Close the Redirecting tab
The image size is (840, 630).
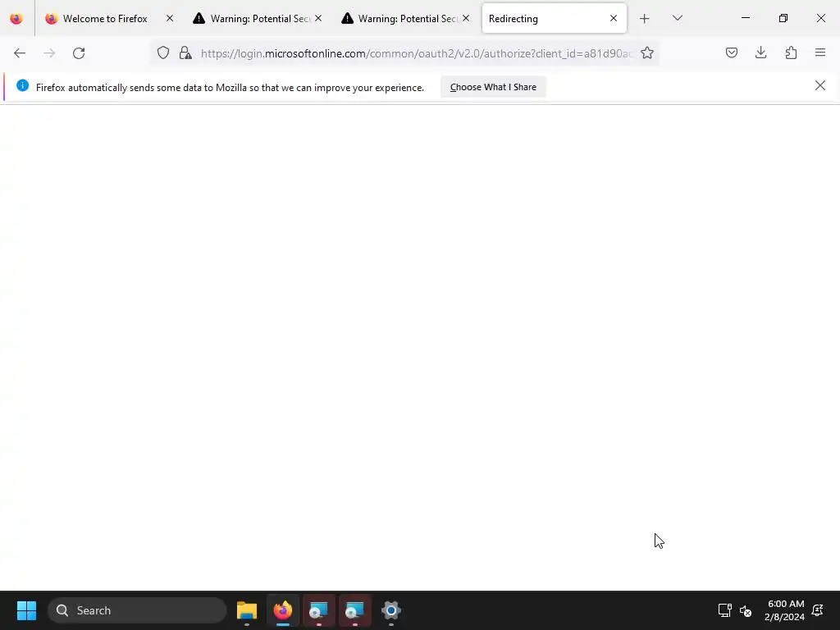pyautogui.click(x=614, y=18)
